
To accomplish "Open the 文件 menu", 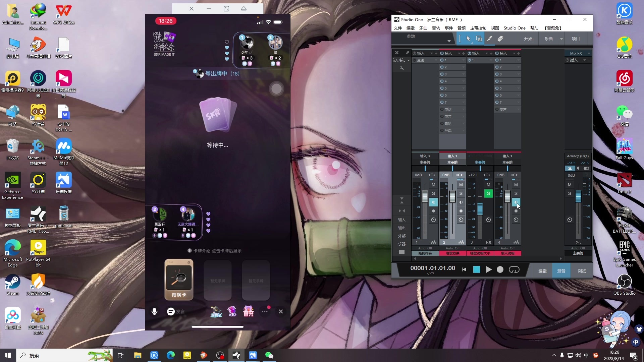I will click(x=398, y=28).
